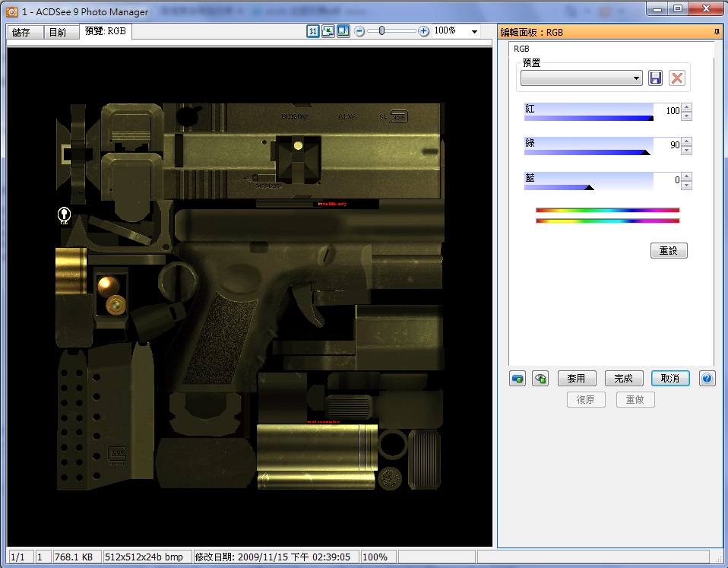
Task: Open the 100% zoom dropdown
Action: pyautogui.click(x=474, y=32)
